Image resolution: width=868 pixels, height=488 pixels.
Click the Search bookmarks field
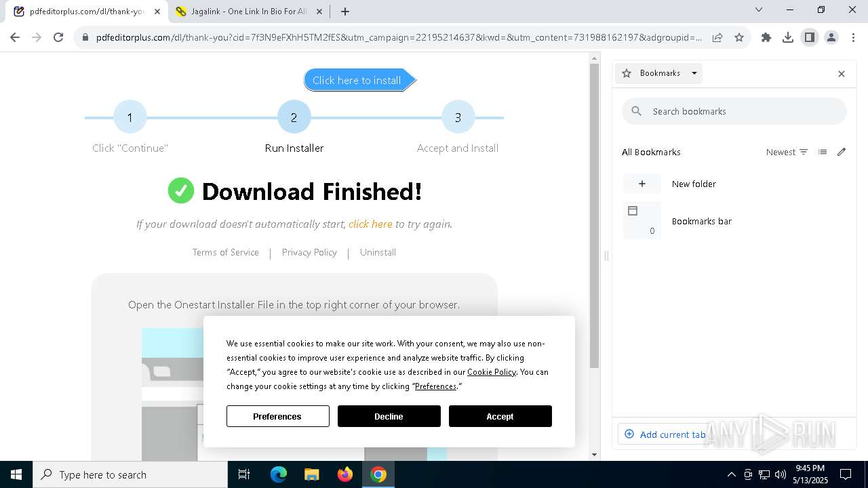pyautogui.click(x=734, y=111)
